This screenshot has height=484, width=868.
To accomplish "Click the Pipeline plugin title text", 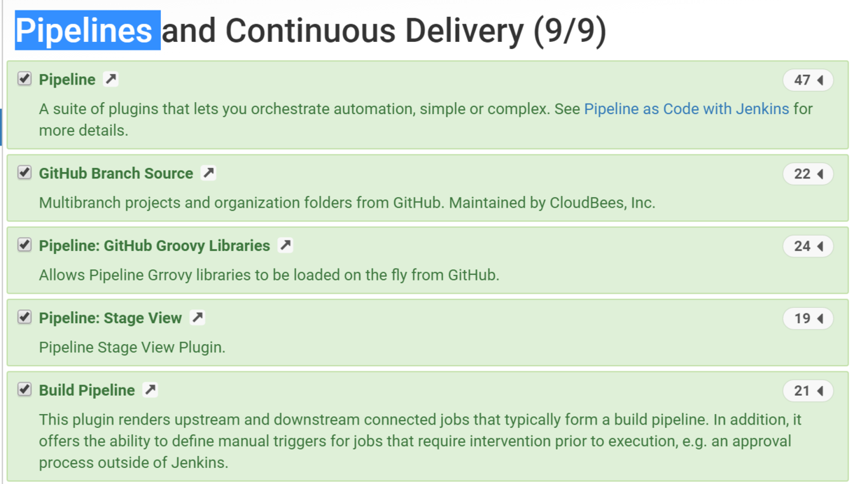I will coord(67,79).
